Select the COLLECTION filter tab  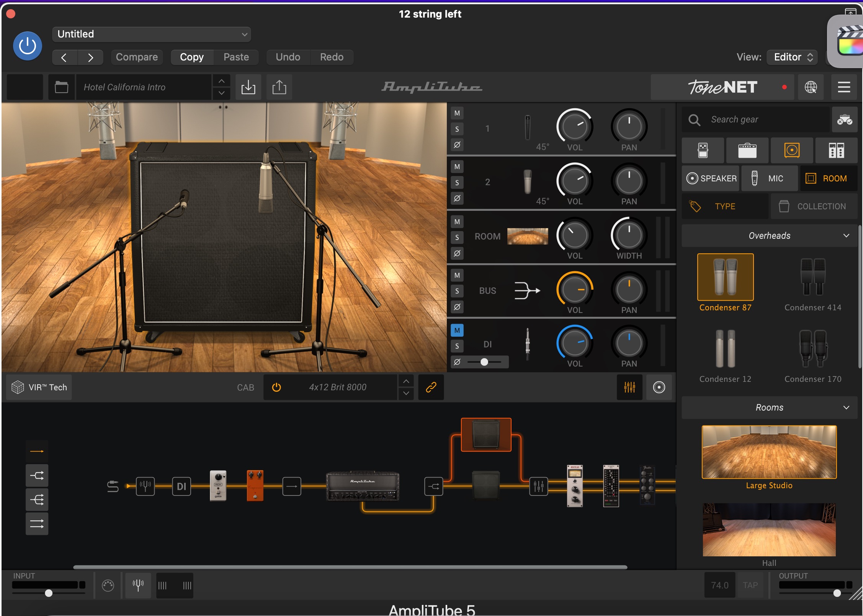click(x=814, y=206)
